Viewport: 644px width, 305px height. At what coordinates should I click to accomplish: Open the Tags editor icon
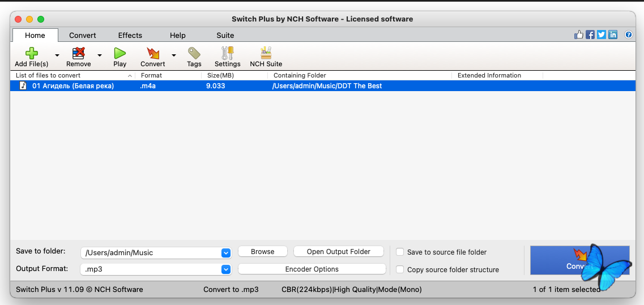pos(194,54)
